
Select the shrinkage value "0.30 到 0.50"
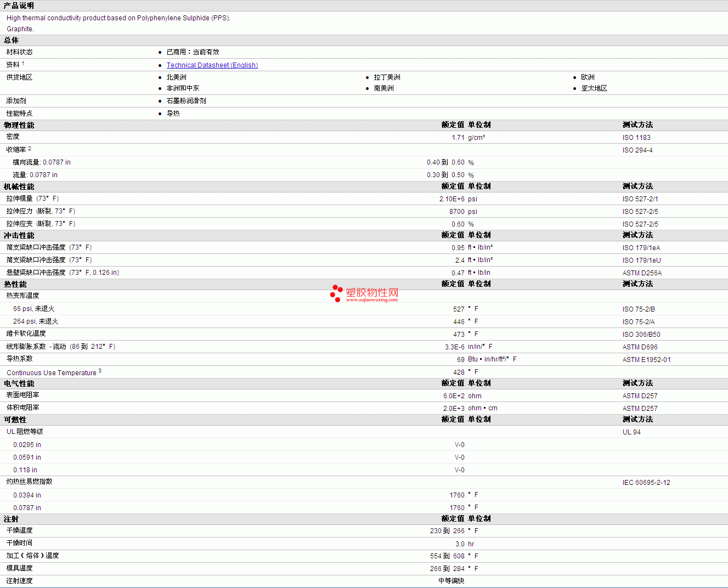[445, 175]
